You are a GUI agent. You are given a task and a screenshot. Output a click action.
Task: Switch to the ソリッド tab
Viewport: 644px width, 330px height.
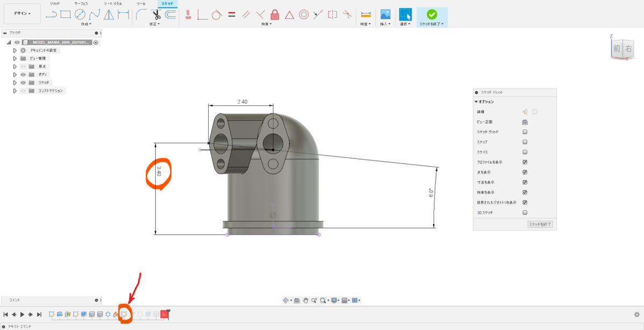click(x=55, y=3)
